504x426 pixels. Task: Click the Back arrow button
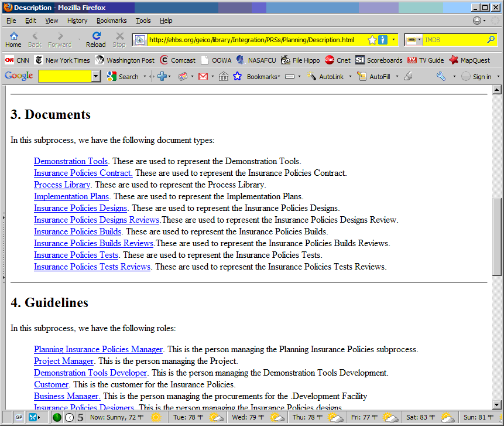coord(35,40)
